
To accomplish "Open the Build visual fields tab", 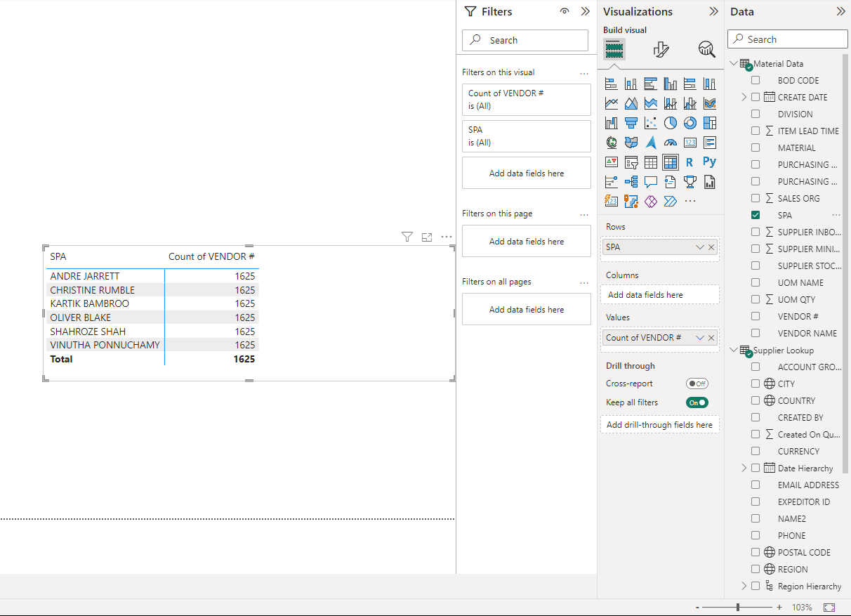I will tap(614, 49).
